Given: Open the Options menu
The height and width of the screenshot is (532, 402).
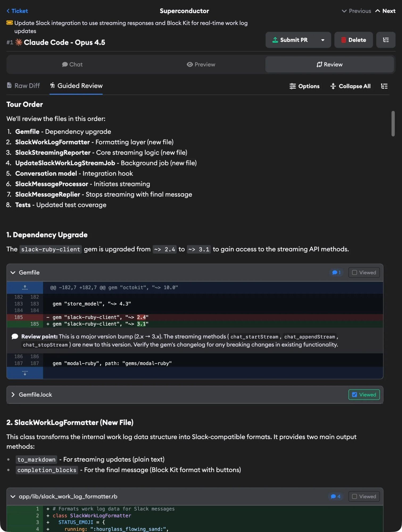Looking at the screenshot, I should pos(304,86).
